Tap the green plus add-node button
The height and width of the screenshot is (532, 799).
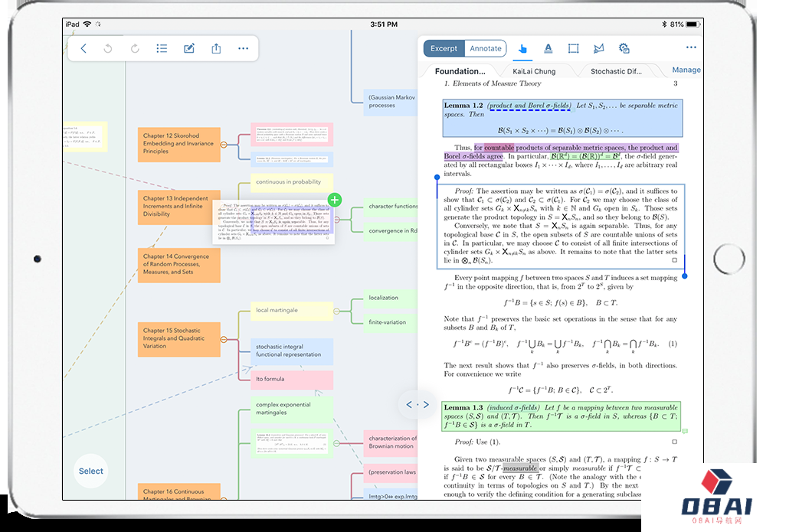[x=335, y=200]
